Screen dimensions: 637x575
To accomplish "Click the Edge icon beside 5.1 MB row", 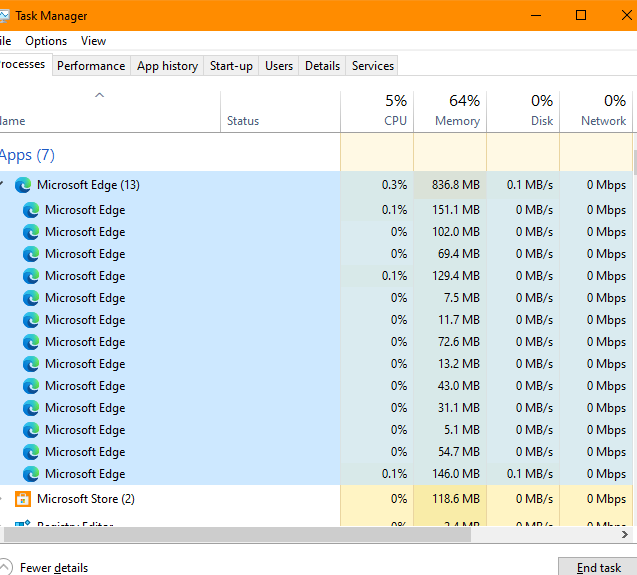I will [x=31, y=430].
